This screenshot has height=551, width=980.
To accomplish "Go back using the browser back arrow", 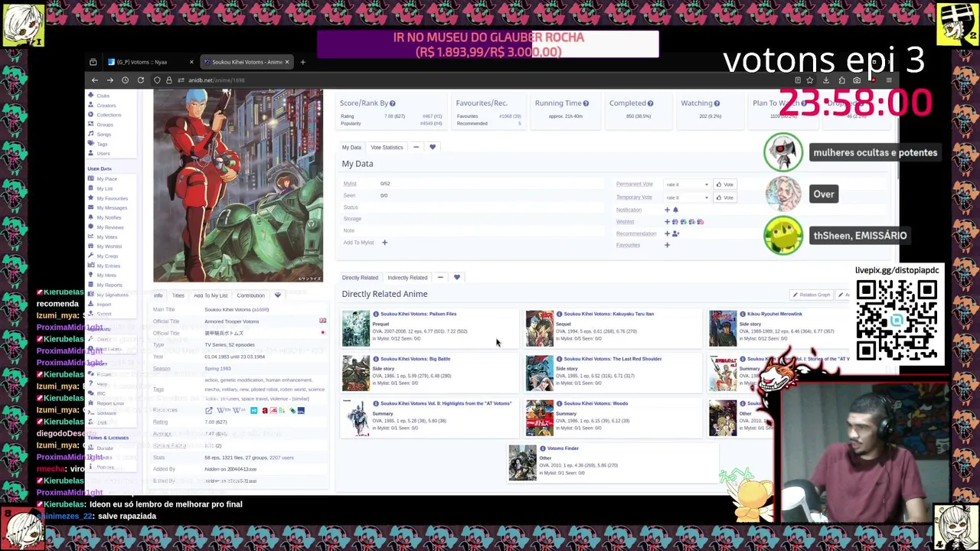I will tap(95, 80).
